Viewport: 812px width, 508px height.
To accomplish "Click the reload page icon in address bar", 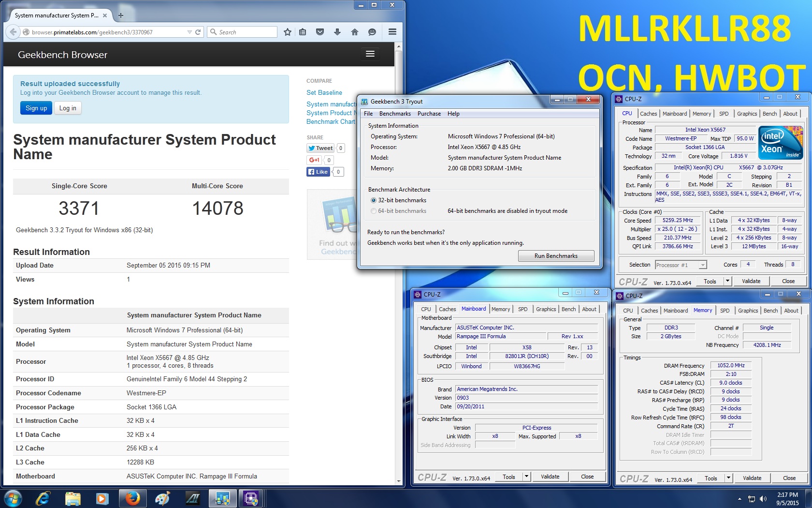I will tap(198, 32).
